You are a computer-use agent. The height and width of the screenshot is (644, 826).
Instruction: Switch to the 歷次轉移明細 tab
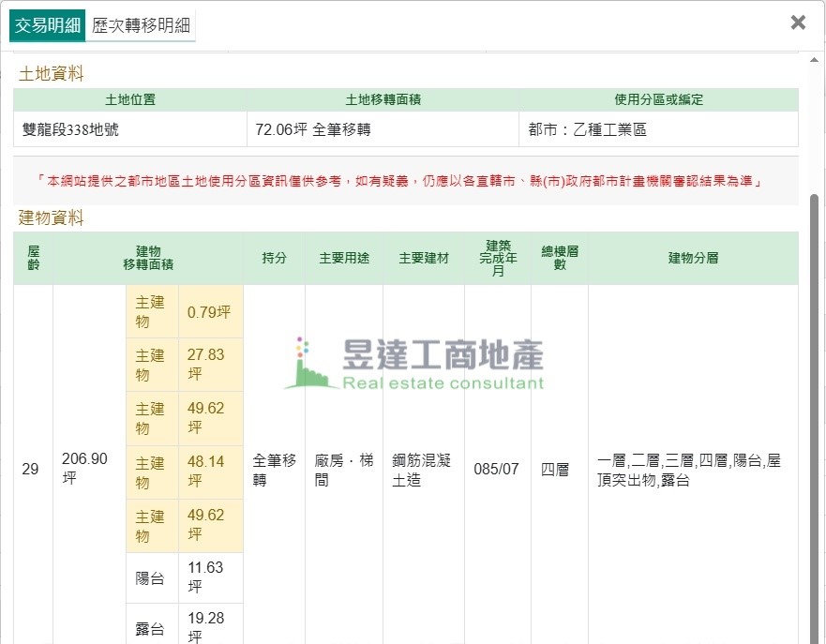[x=142, y=25]
